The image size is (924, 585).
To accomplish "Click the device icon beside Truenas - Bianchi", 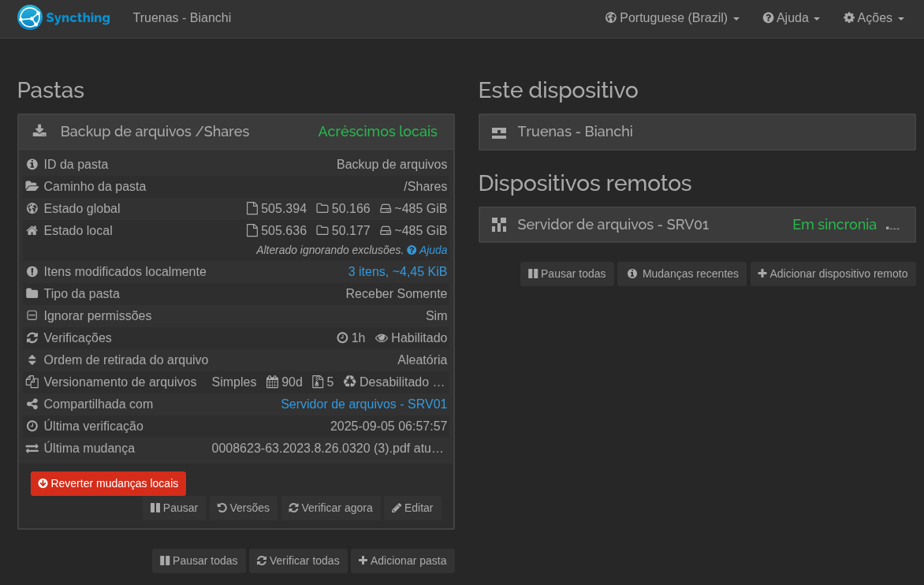I will 499,132.
